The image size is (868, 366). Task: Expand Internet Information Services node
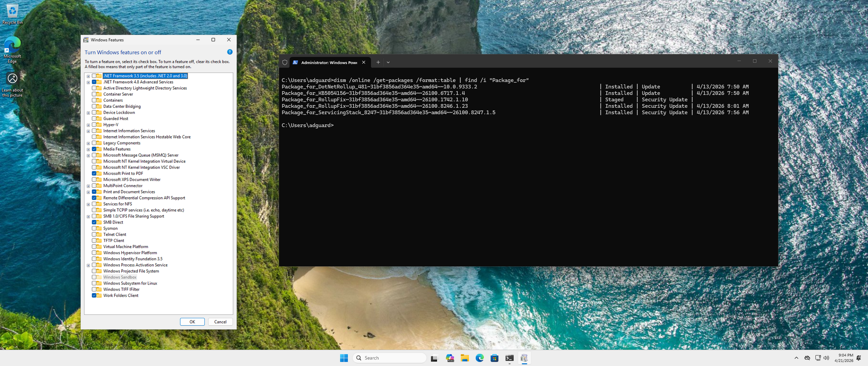[88, 131]
